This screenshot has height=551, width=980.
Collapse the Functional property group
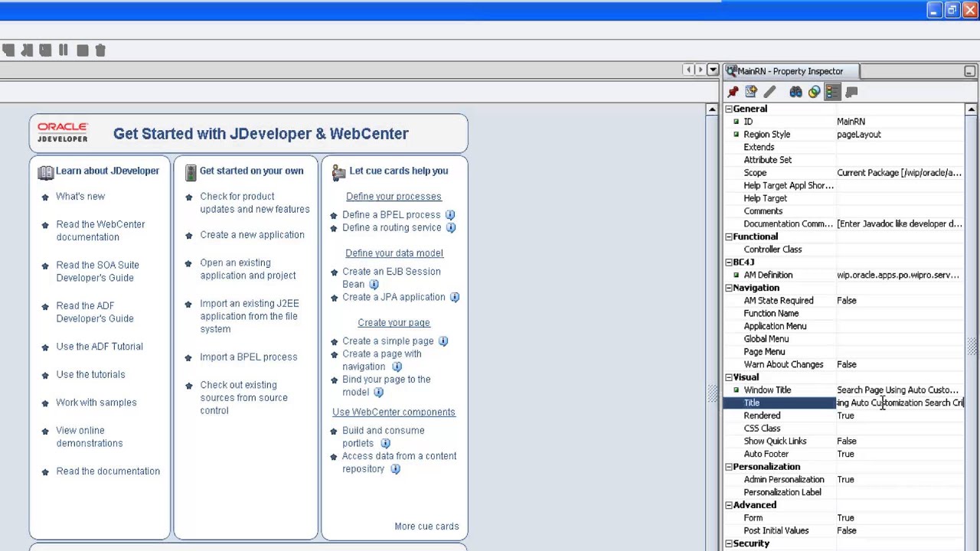point(729,237)
